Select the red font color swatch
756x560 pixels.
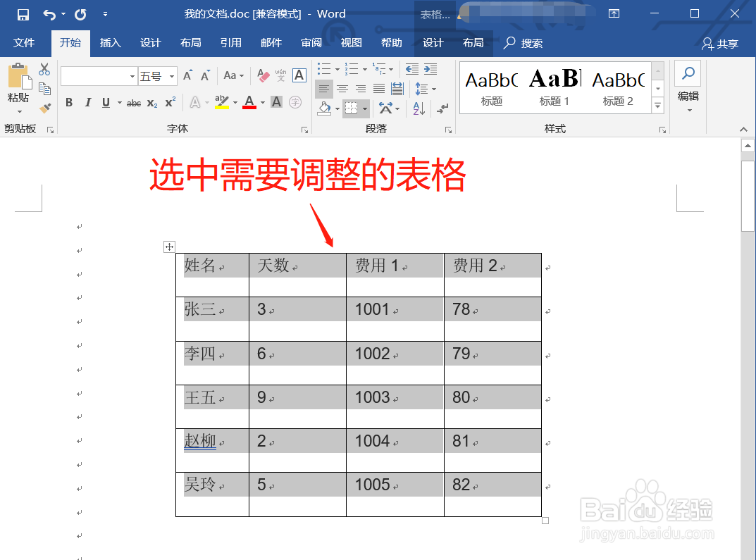click(x=249, y=103)
